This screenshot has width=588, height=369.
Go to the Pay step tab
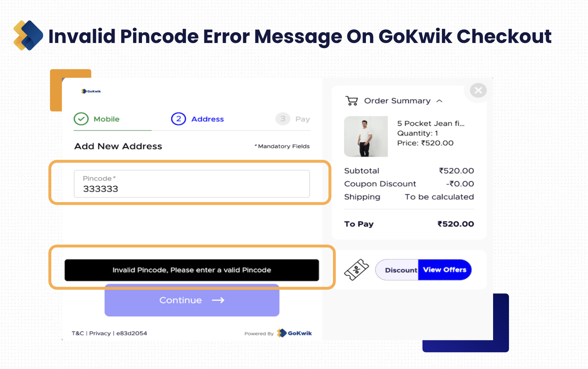pos(303,119)
